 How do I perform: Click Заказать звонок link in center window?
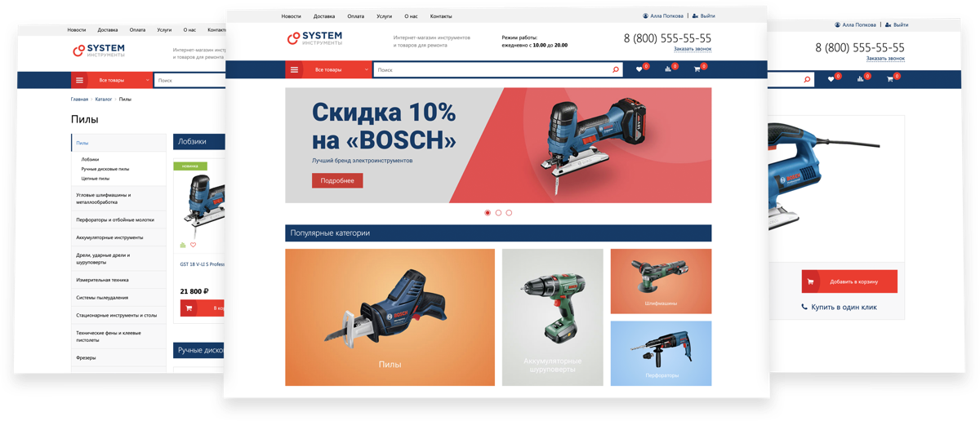click(693, 49)
